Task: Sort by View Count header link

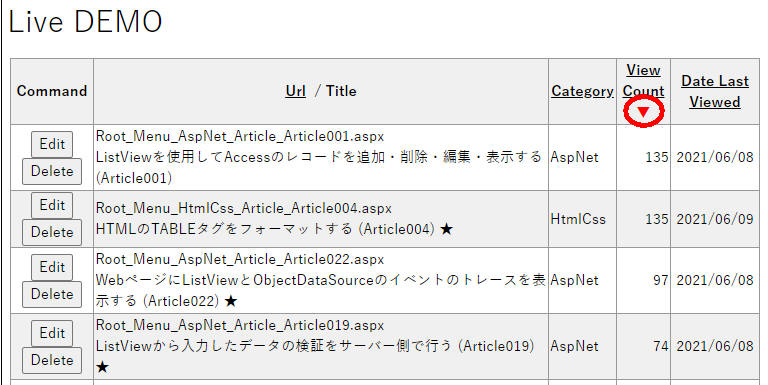Action: coord(643,81)
